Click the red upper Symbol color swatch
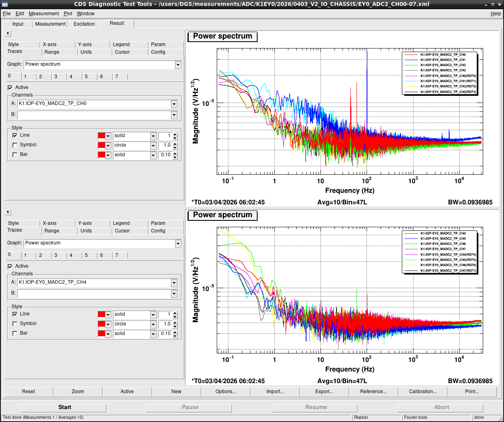The width and height of the screenshot is (504, 422). pyautogui.click(x=101, y=145)
